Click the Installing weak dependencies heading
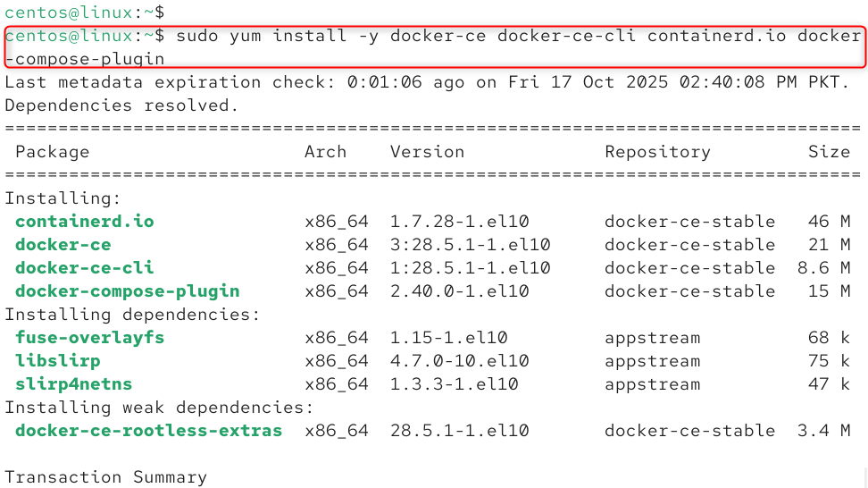This screenshot has height=488, width=868. pyautogui.click(x=159, y=408)
